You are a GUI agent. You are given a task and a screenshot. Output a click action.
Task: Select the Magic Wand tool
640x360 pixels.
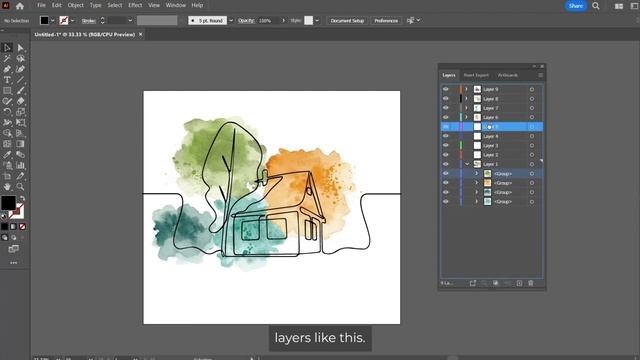click(x=7, y=59)
